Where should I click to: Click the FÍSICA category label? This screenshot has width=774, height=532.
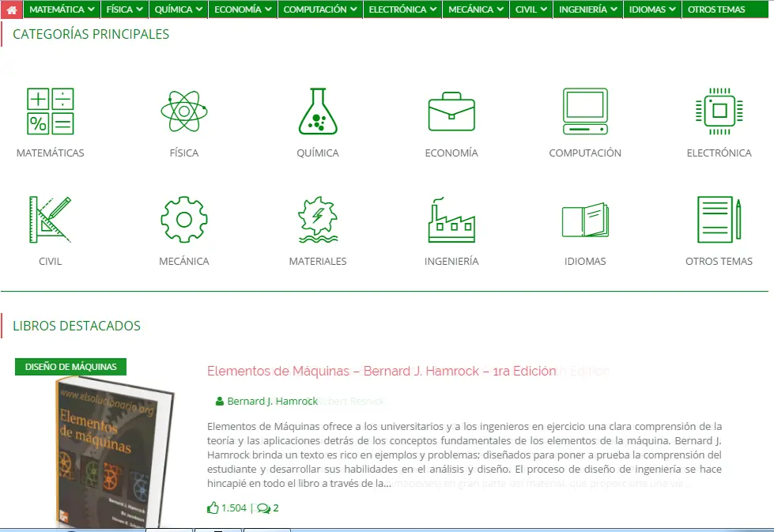coord(184,153)
